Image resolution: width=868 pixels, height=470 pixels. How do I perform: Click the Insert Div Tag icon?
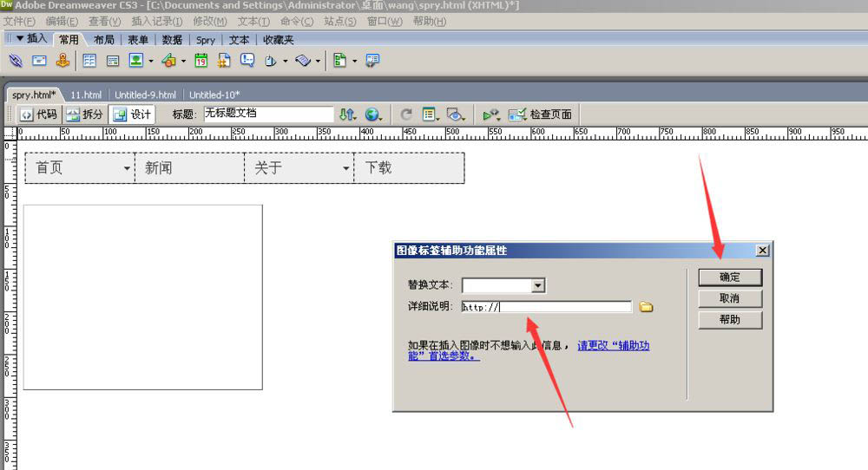[x=112, y=61]
